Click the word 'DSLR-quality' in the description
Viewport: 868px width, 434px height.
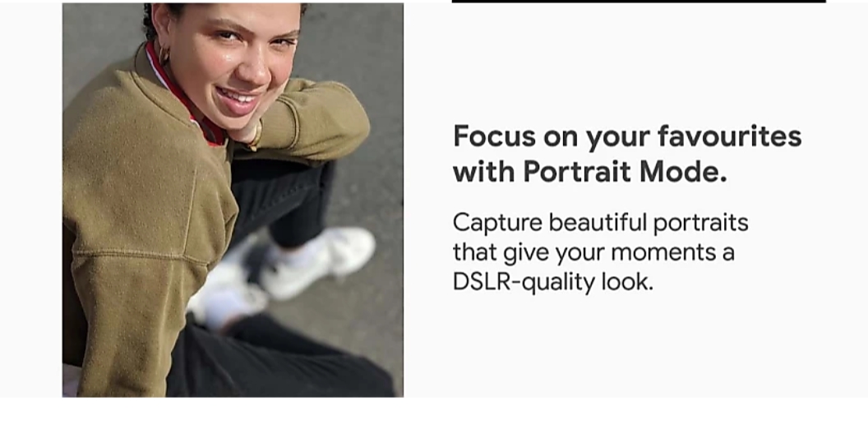click(x=524, y=283)
